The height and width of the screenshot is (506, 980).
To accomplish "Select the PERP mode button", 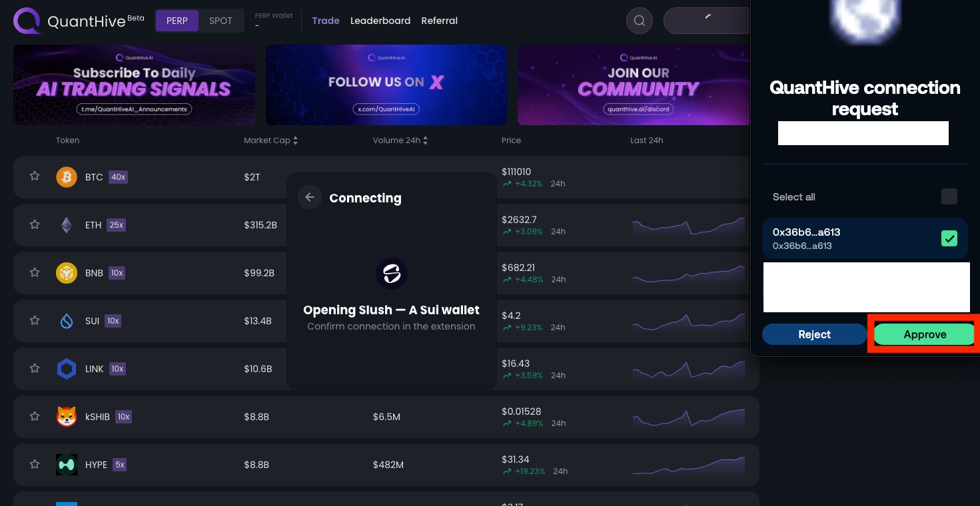I will 177,21.
